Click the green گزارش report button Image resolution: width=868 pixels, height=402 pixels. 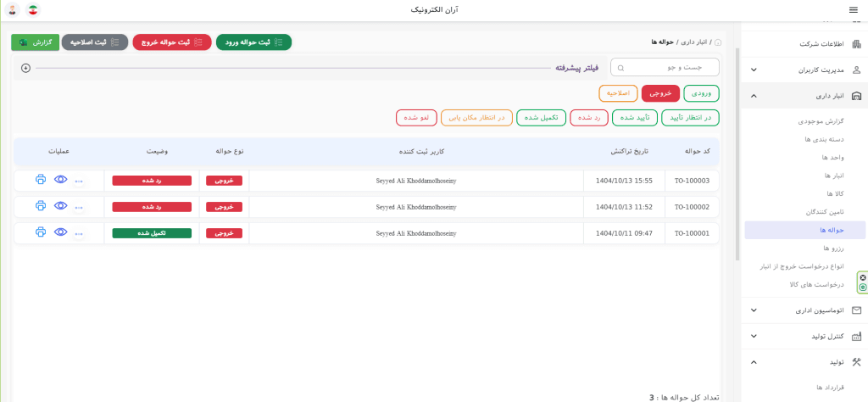pyautogui.click(x=35, y=42)
